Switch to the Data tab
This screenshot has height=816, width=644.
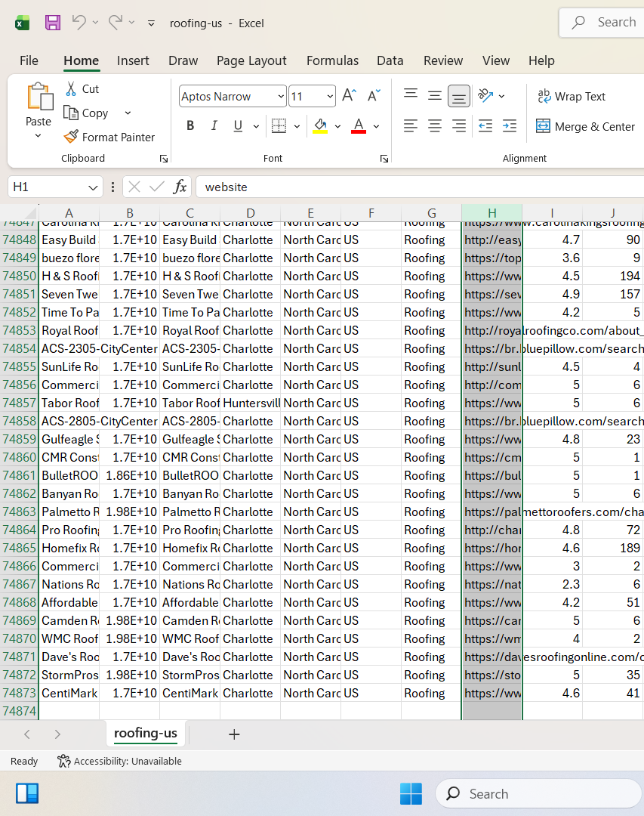(390, 60)
